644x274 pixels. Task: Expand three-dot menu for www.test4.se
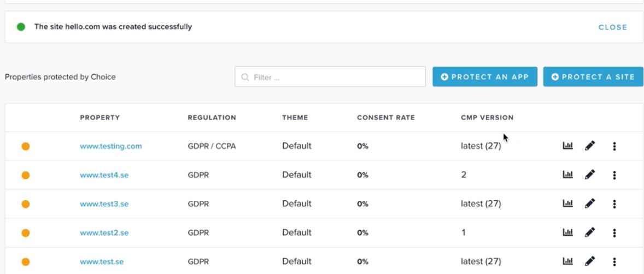pyautogui.click(x=614, y=175)
